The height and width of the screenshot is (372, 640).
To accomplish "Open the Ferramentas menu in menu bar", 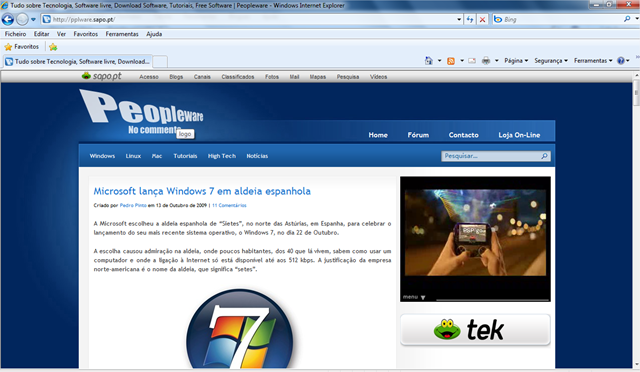I will 122,34.
